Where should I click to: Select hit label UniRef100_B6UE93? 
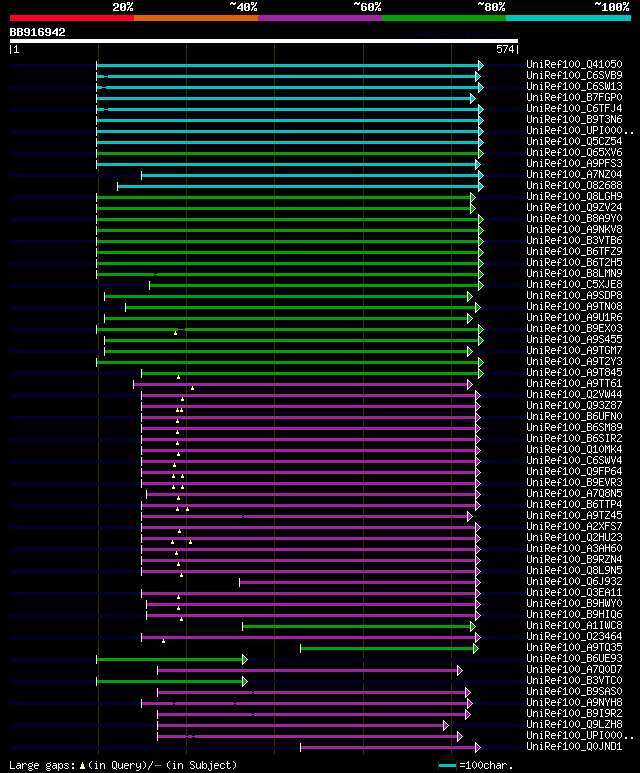point(574,659)
